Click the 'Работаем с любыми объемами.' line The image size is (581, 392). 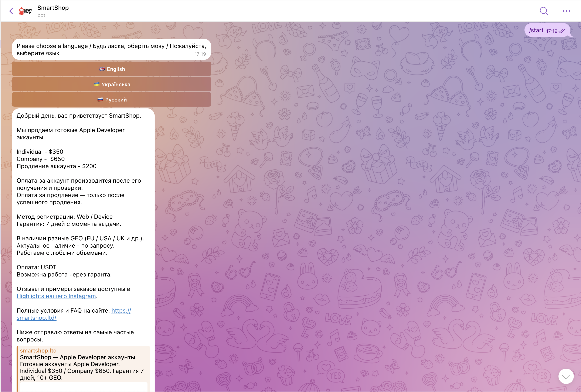click(62, 253)
